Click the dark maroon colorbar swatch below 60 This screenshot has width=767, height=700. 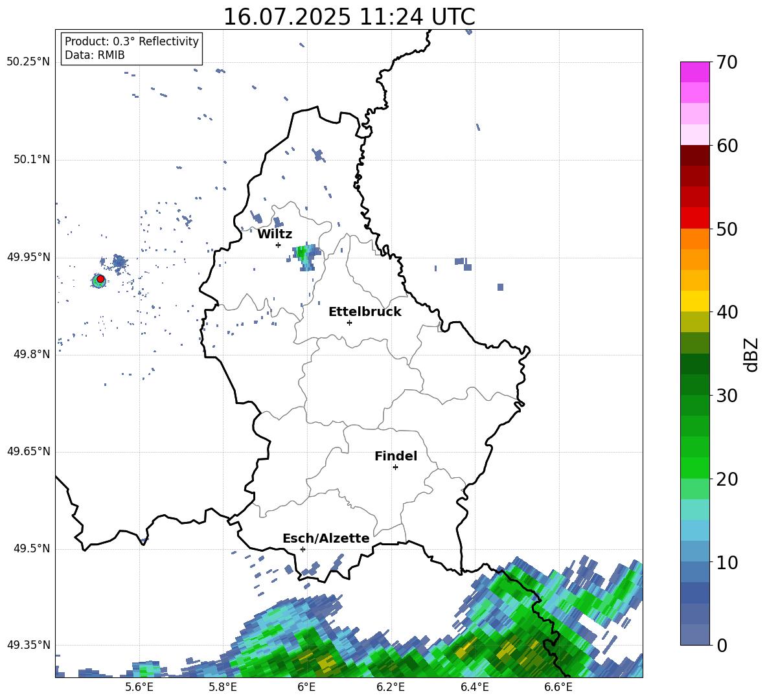[695, 155]
